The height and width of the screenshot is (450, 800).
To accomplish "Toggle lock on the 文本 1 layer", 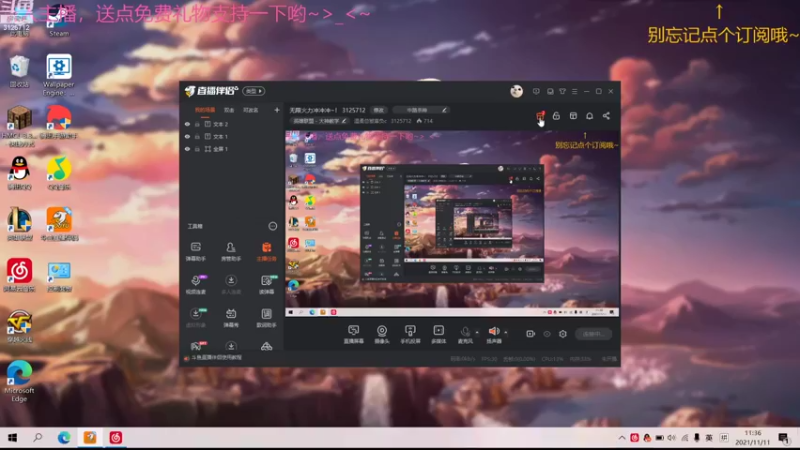I will 197,137.
